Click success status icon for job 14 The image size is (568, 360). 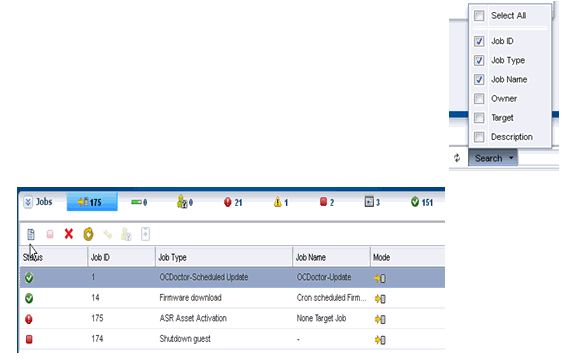[29, 298]
